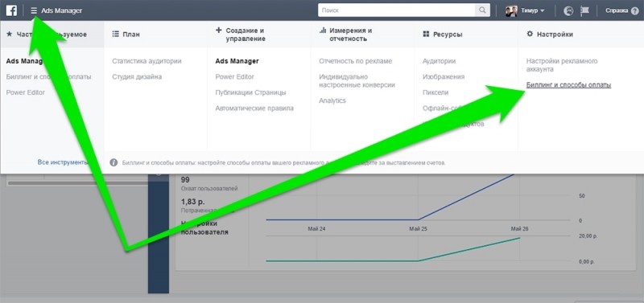Click the gear icon beside Настройки
This screenshot has height=303, width=644.
[530, 34]
